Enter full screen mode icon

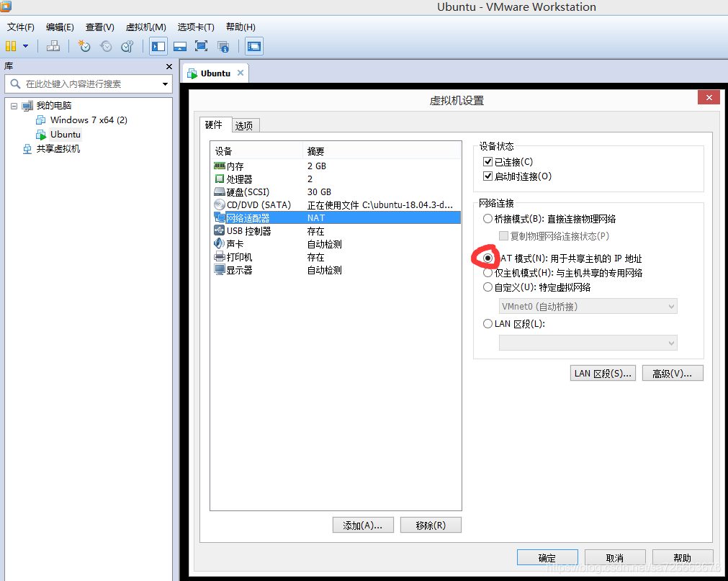click(x=201, y=46)
